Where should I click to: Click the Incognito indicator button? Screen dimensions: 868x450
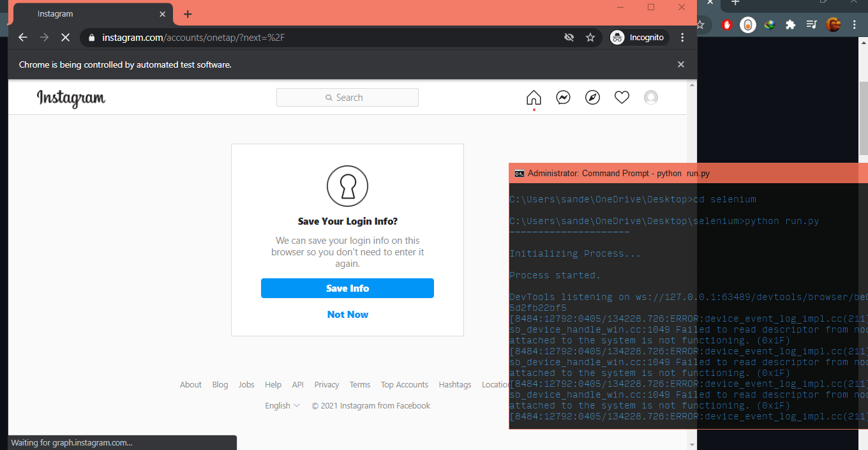click(x=638, y=37)
